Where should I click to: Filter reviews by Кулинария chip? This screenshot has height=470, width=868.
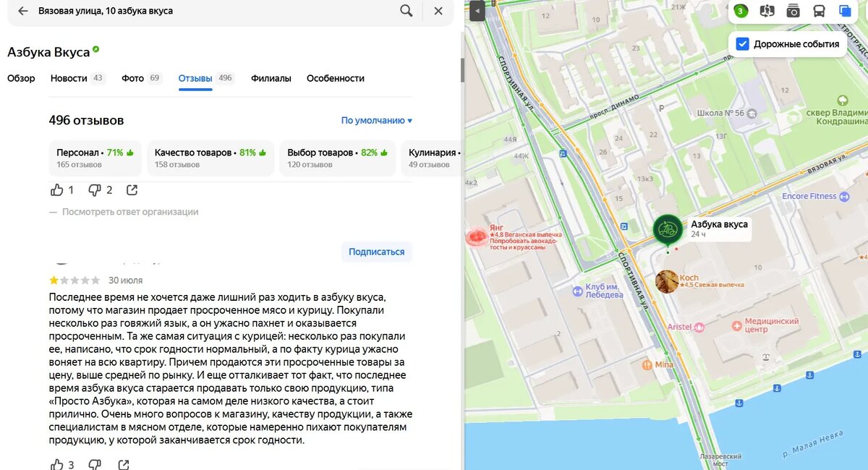pyautogui.click(x=432, y=158)
